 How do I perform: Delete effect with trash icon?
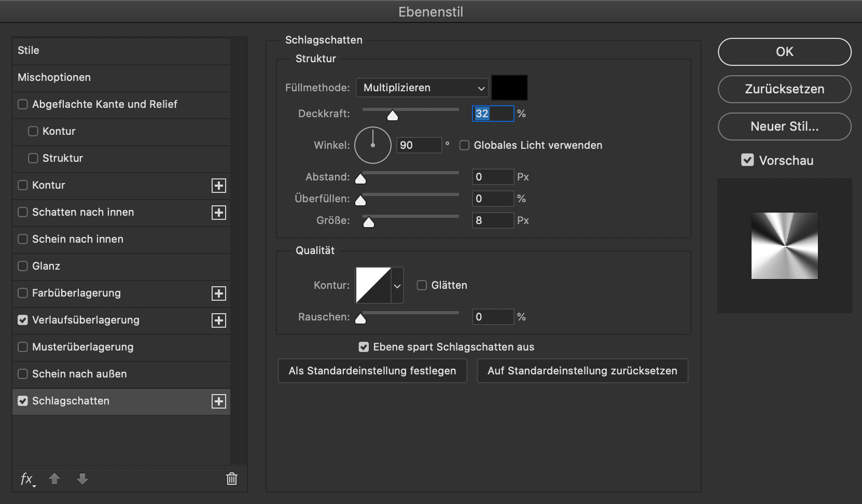click(232, 478)
